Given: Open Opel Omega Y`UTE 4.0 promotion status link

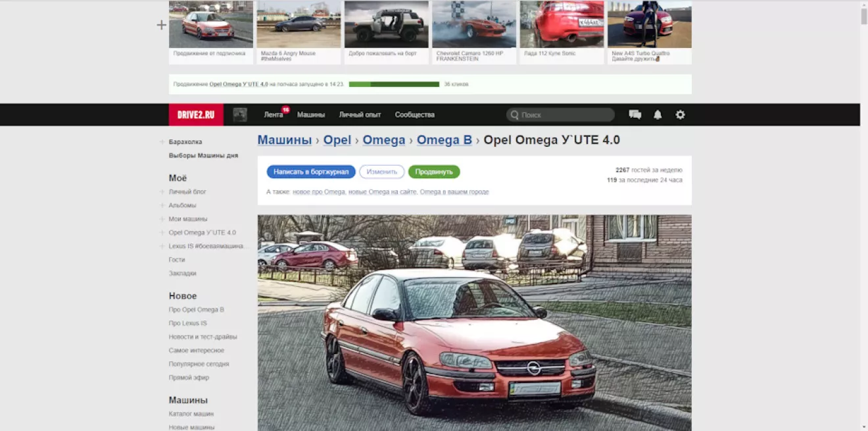Looking at the screenshot, I should click(x=239, y=84).
